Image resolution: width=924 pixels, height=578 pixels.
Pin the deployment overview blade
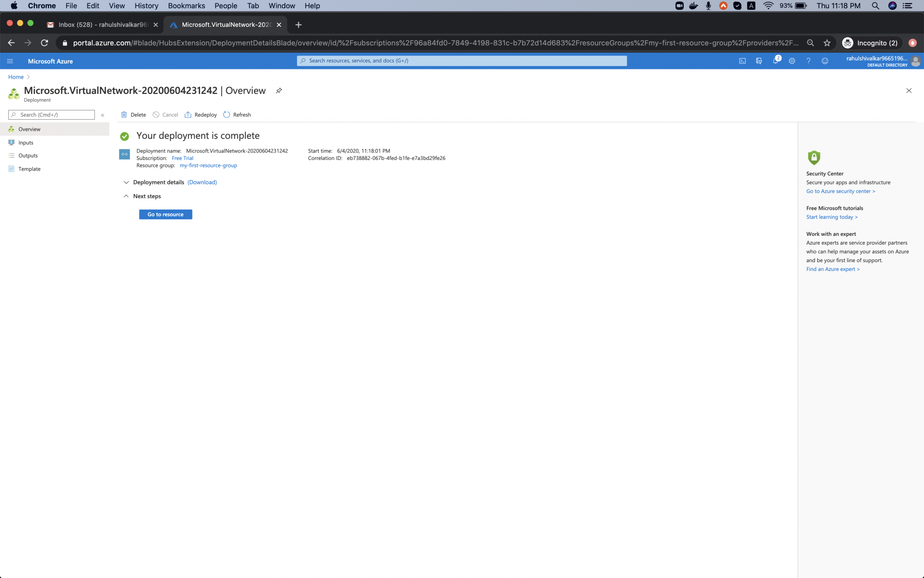pyautogui.click(x=279, y=91)
